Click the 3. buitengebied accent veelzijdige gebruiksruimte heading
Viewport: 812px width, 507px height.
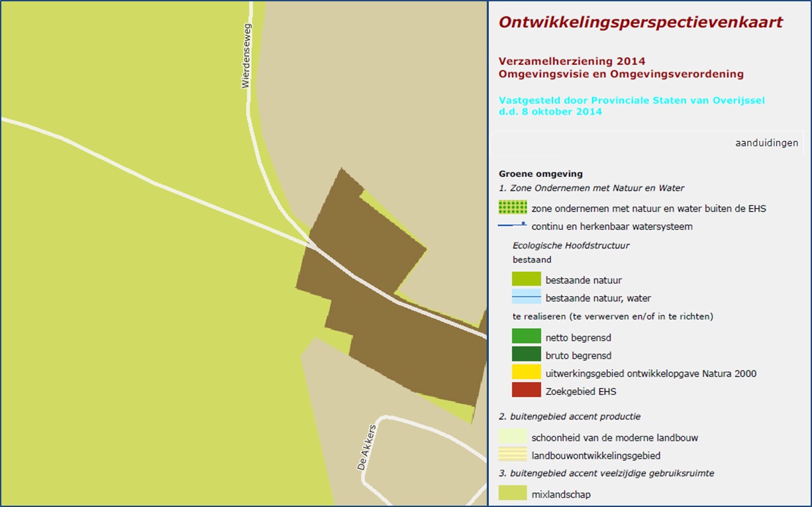tap(606, 473)
